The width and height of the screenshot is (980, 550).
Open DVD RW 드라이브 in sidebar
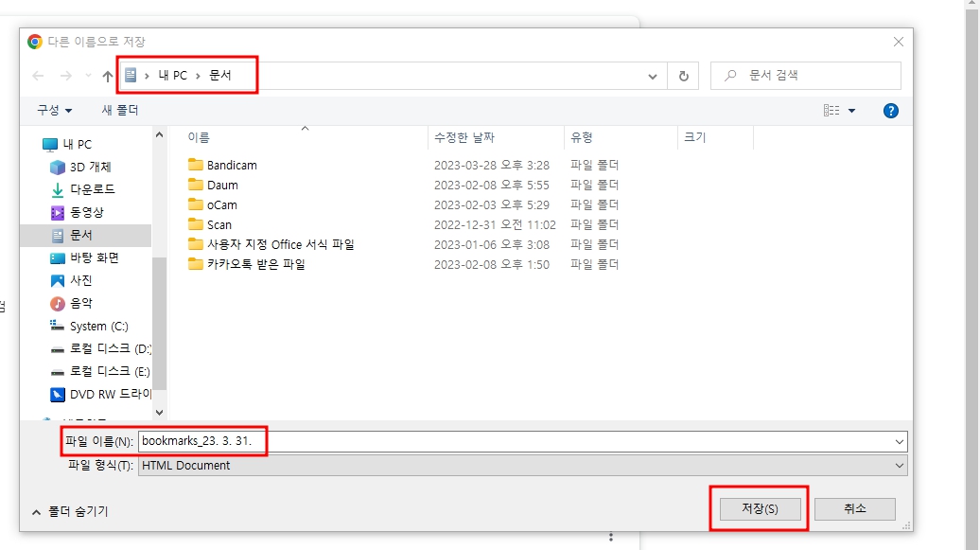(100, 394)
